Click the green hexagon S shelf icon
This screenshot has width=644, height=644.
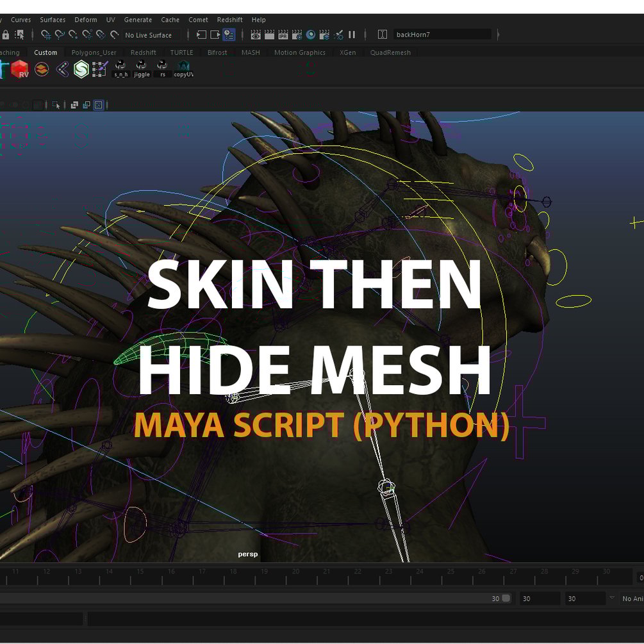click(81, 69)
